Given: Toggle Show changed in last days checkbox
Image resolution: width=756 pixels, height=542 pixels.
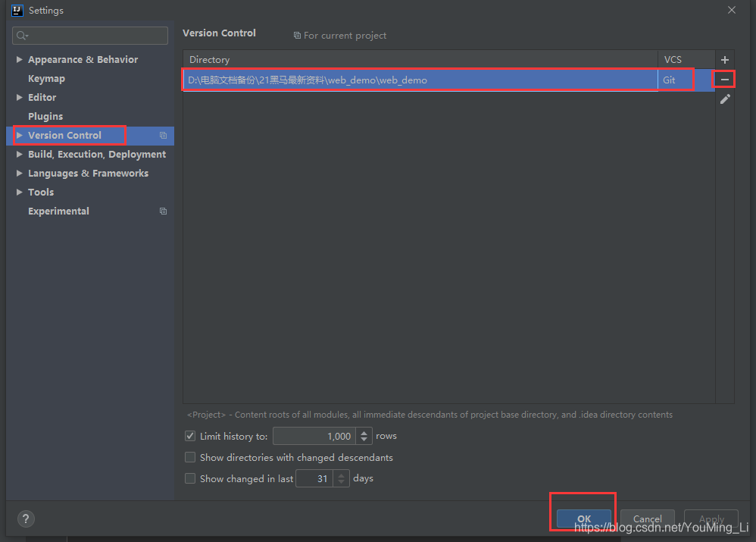Looking at the screenshot, I should pyautogui.click(x=190, y=478).
